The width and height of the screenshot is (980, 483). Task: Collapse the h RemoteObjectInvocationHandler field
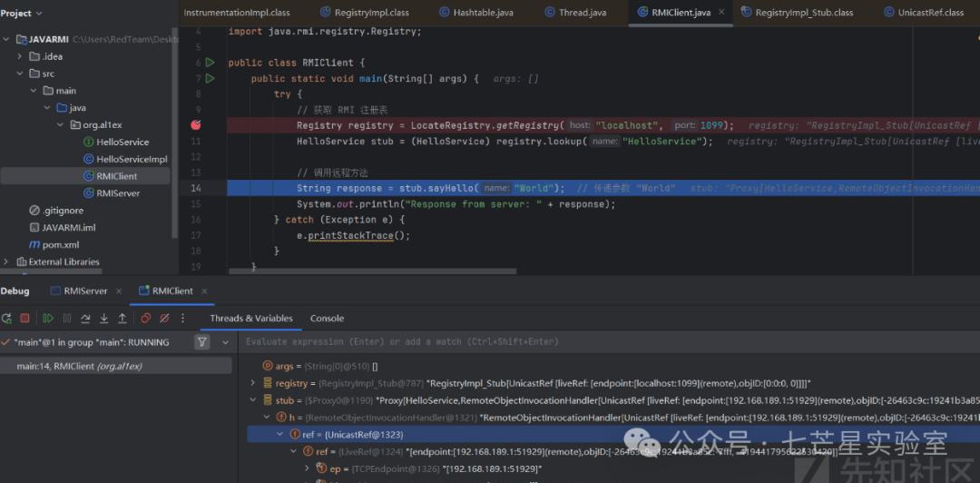pos(267,417)
